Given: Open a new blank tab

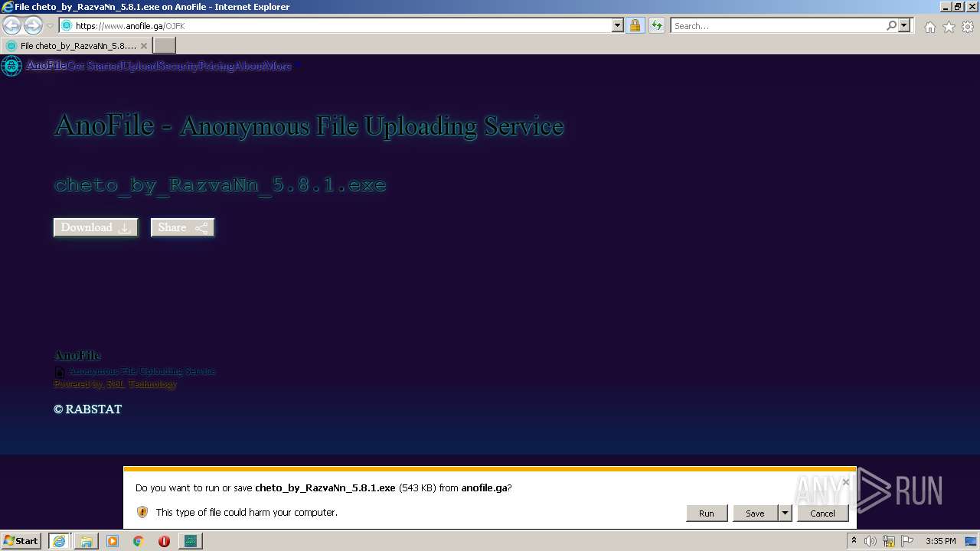Looking at the screenshot, I should [165, 46].
